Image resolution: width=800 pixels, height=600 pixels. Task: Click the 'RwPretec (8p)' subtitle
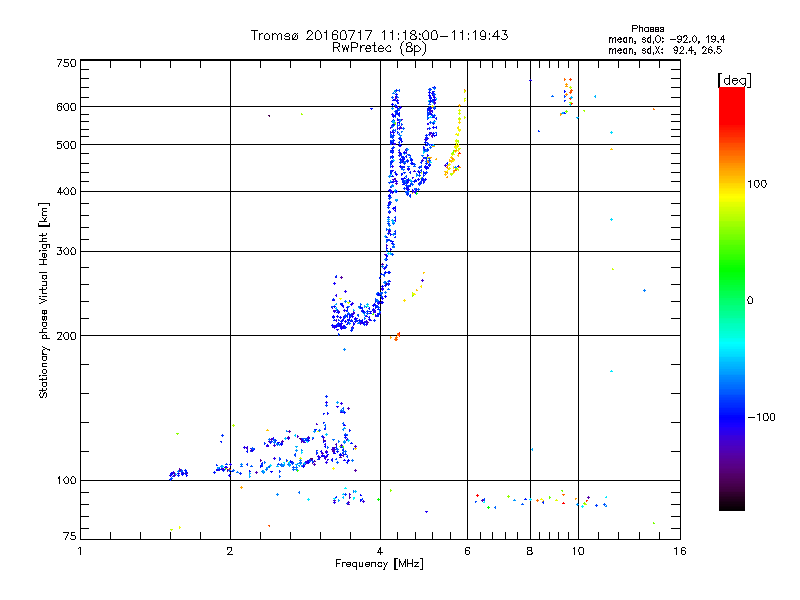[x=379, y=48]
